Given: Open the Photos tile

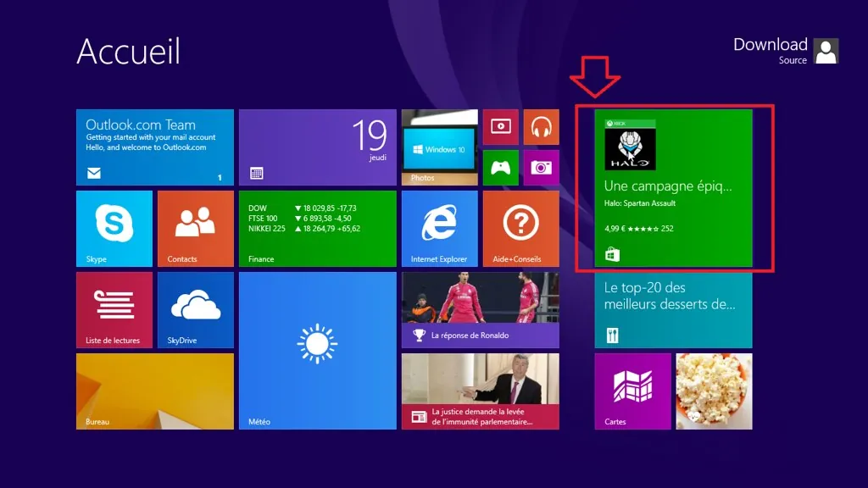Looking at the screenshot, I should click(440, 147).
